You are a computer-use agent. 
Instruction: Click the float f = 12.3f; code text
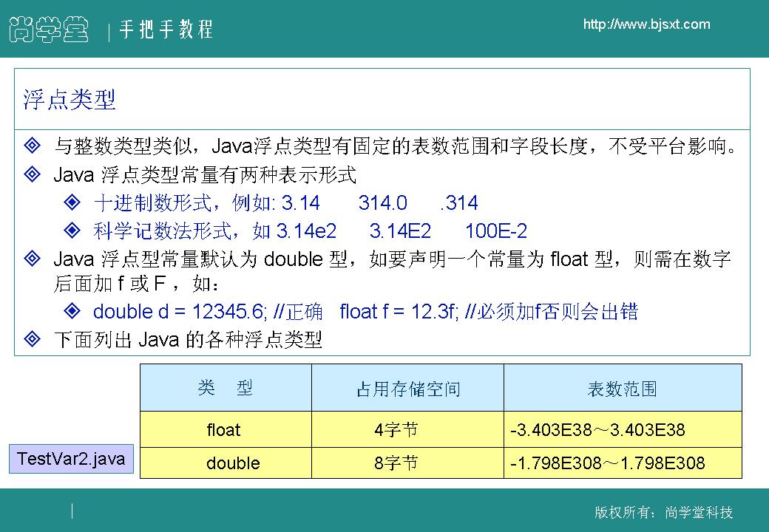click(399, 311)
